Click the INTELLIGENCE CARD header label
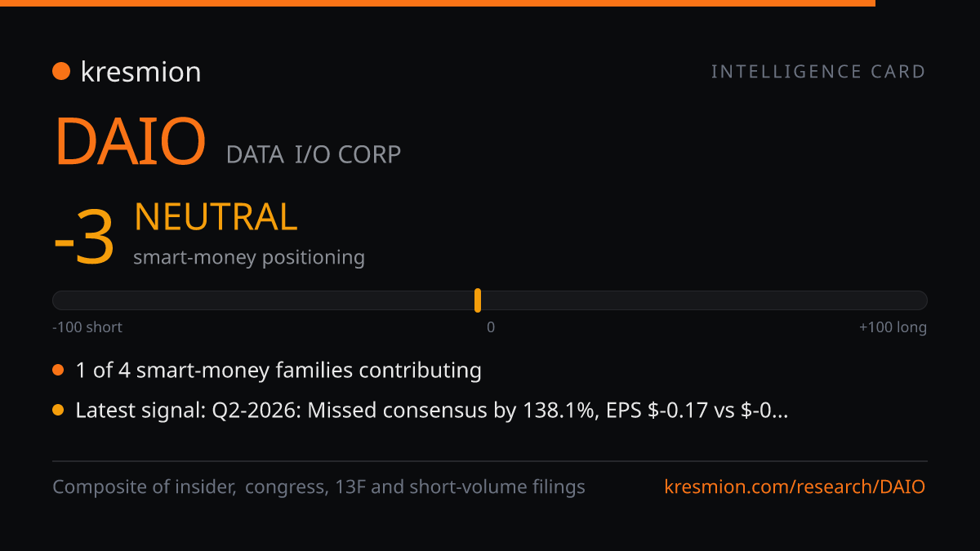Image resolution: width=980 pixels, height=551 pixels. [818, 72]
